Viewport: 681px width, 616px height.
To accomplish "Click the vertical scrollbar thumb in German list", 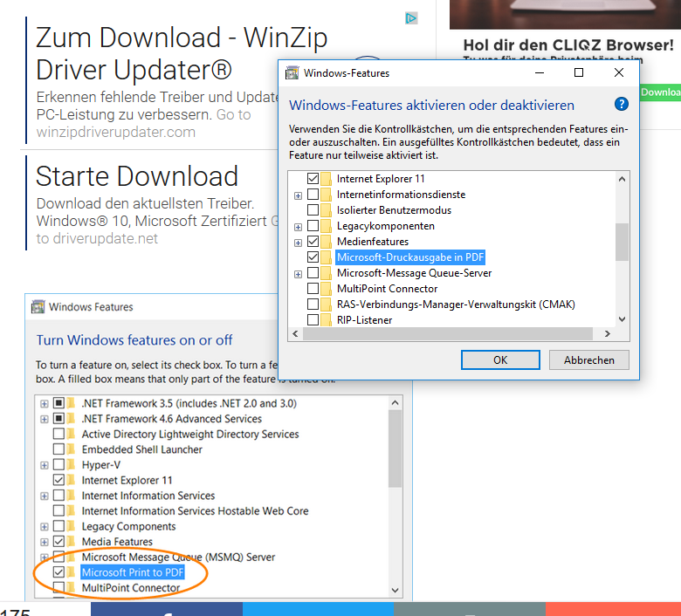I will pyautogui.click(x=622, y=242).
